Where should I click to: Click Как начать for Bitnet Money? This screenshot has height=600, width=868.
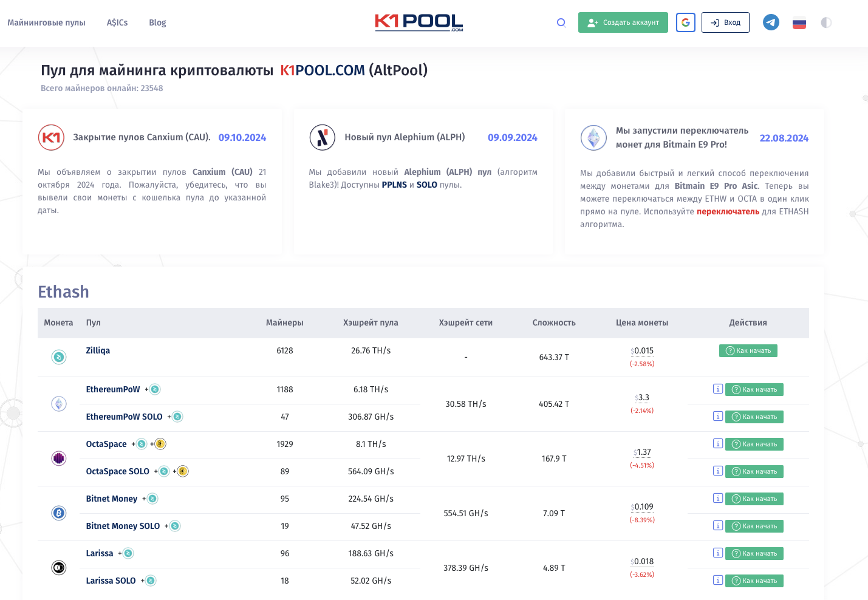coord(754,499)
